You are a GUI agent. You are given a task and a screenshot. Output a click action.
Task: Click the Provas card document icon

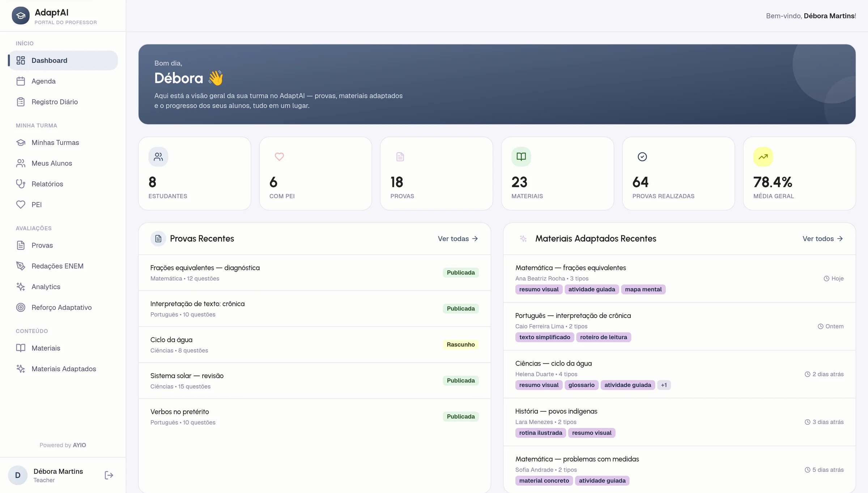400,157
